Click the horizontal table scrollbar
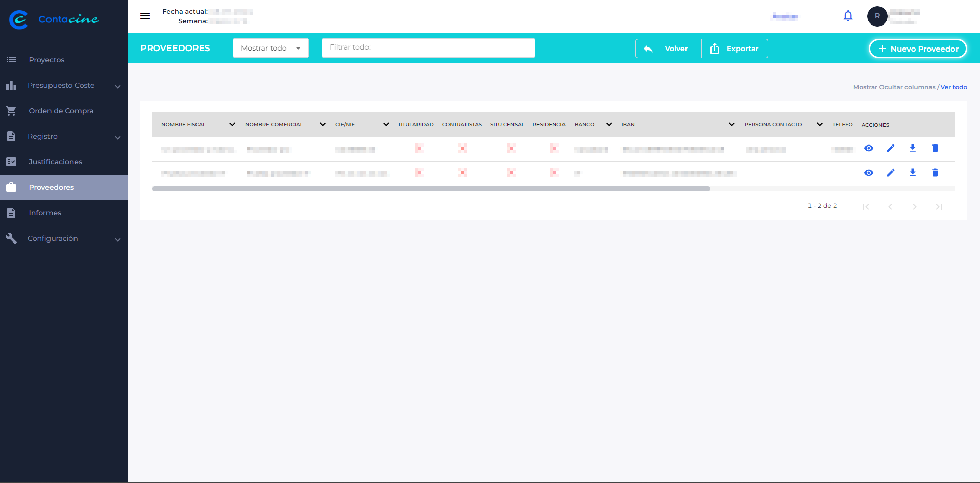980x483 pixels. pyautogui.click(x=431, y=189)
